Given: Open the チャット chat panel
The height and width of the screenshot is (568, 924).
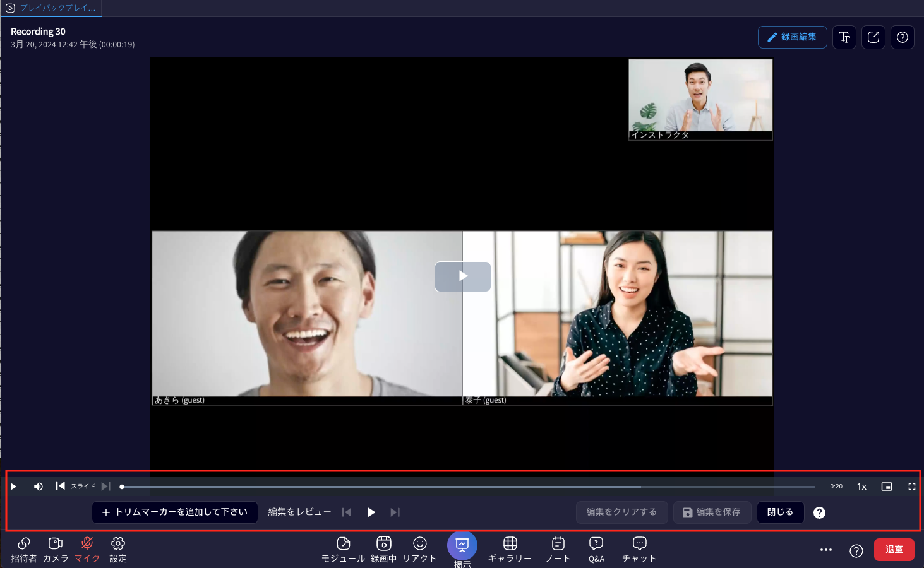Looking at the screenshot, I should point(639,550).
